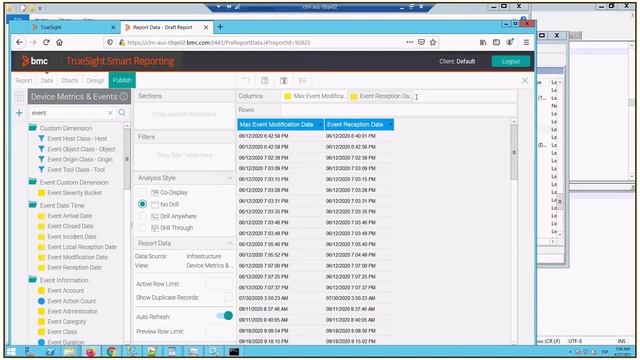The width and height of the screenshot is (640, 360).
Task: Switch to the Report step tab
Action: (x=24, y=80)
